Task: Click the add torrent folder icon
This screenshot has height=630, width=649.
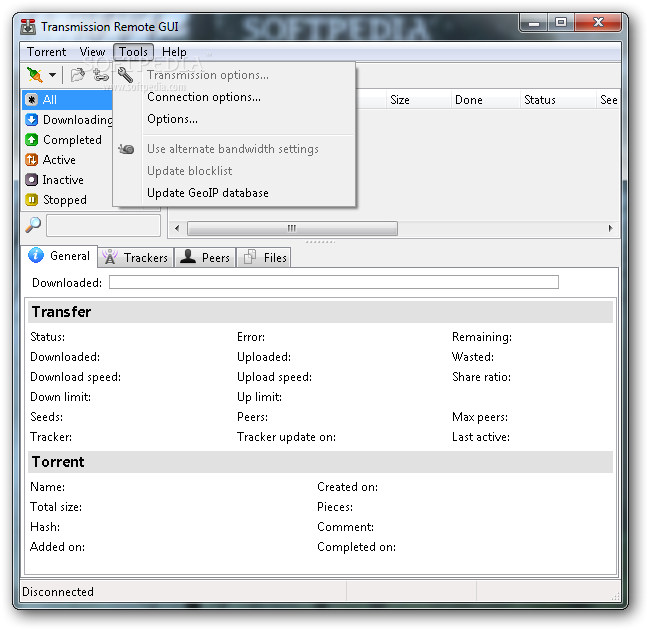Action: tap(77, 75)
